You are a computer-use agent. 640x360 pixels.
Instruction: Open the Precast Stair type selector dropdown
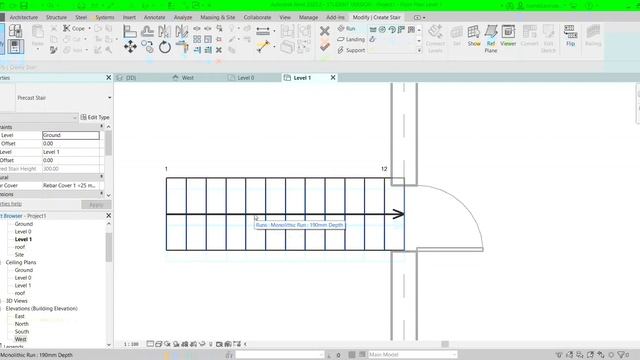coord(109,98)
